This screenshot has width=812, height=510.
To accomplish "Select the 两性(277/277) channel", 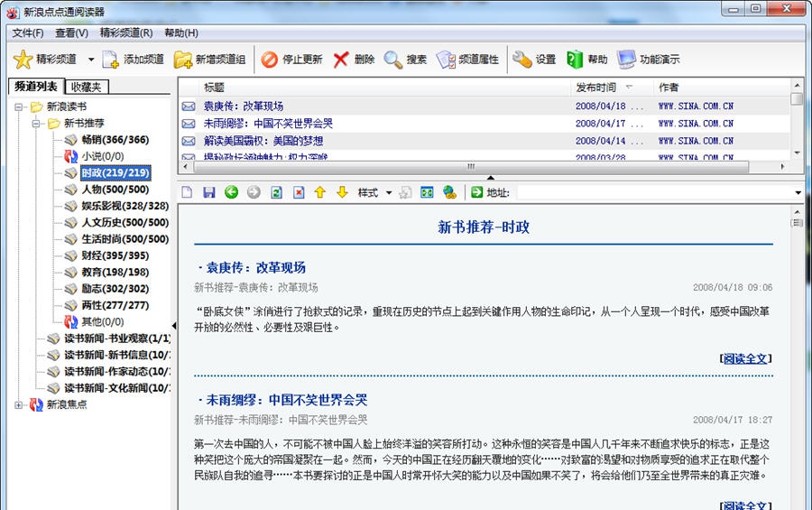I will [x=115, y=306].
